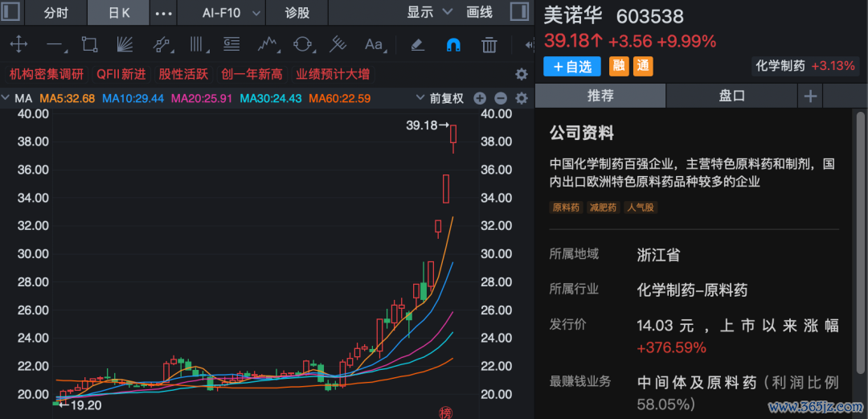The width and height of the screenshot is (868, 419).
Task: Click the +自选 add watchlist button
Action: click(x=572, y=67)
